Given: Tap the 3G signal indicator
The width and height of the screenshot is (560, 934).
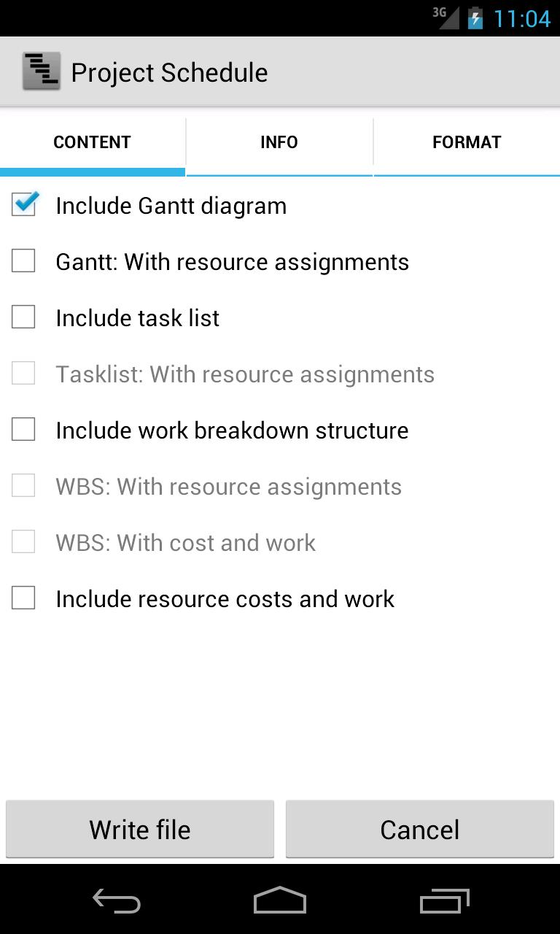Looking at the screenshot, I should tap(445, 18).
